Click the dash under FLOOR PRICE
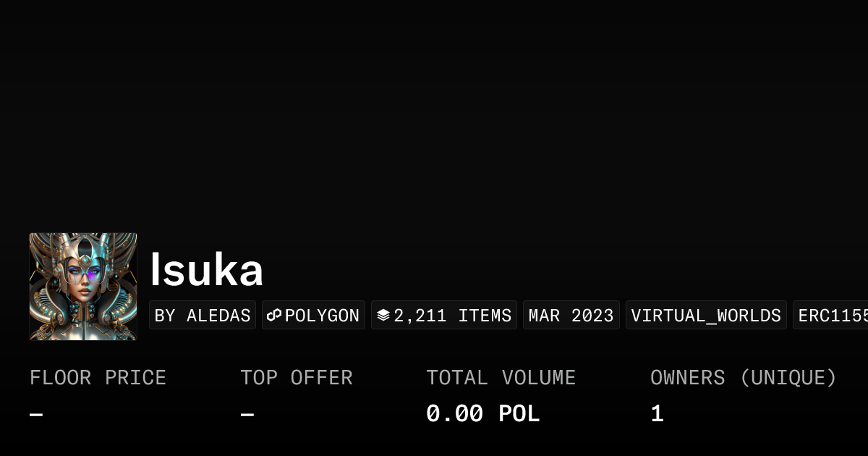868x456 pixels. (35, 413)
